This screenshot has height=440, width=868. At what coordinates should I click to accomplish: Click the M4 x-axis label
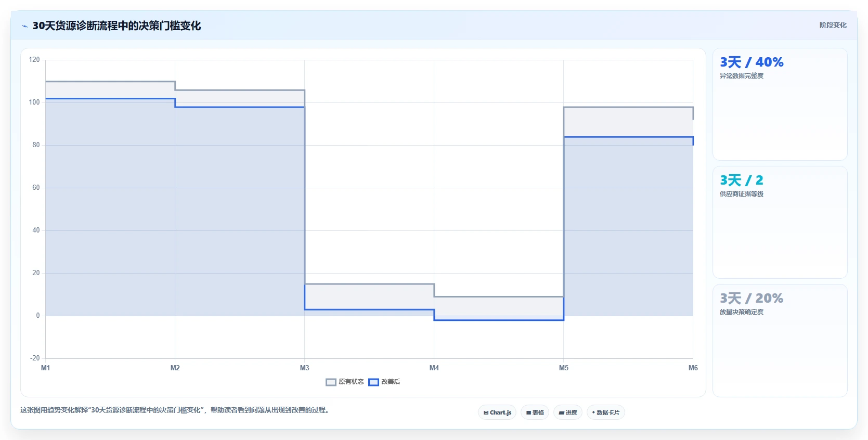point(434,368)
